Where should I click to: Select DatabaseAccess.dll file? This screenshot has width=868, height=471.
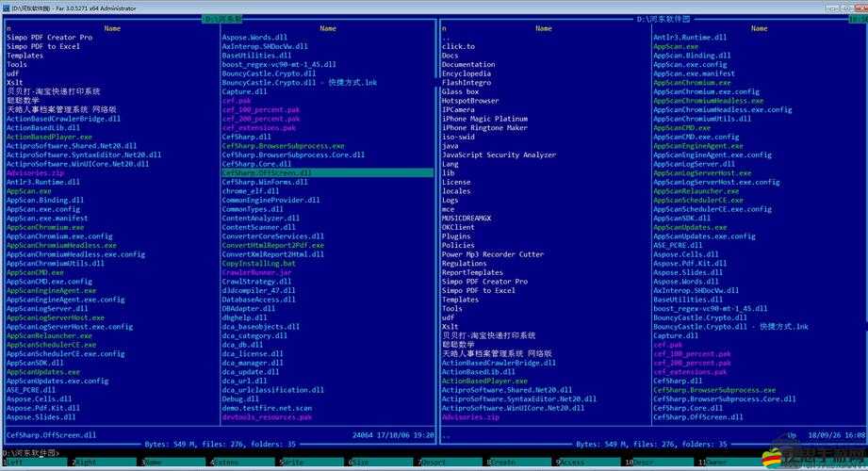pyautogui.click(x=258, y=300)
